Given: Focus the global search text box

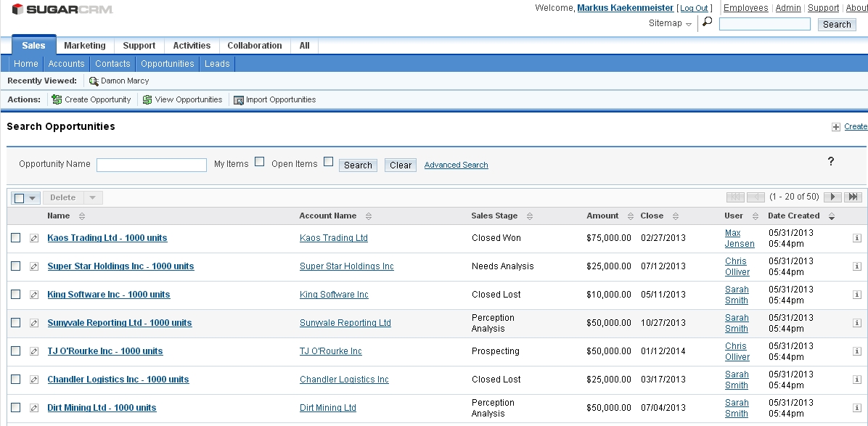Looking at the screenshot, I should click(764, 24).
